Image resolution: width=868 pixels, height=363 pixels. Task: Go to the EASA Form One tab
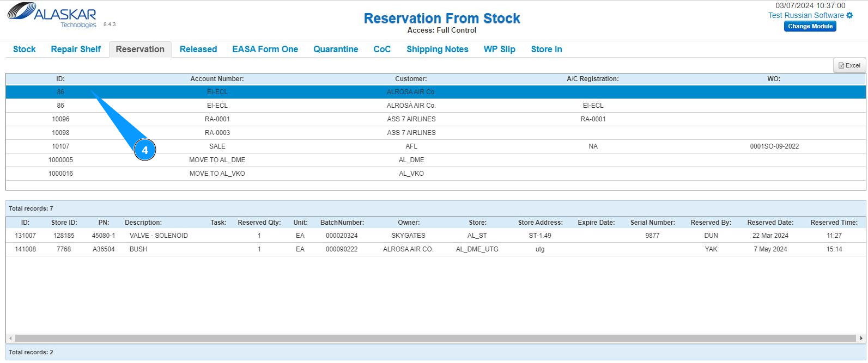[265, 49]
